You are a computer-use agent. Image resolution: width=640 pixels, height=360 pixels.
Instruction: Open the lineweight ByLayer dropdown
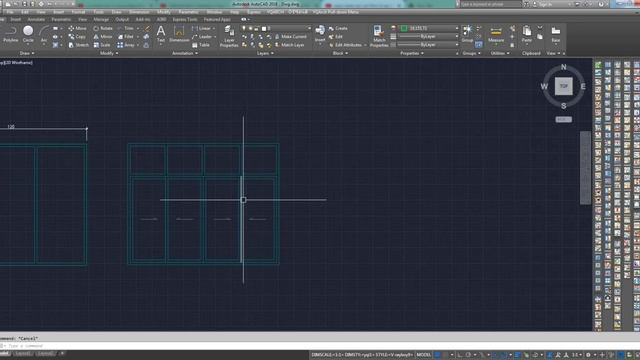(x=429, y=36)
